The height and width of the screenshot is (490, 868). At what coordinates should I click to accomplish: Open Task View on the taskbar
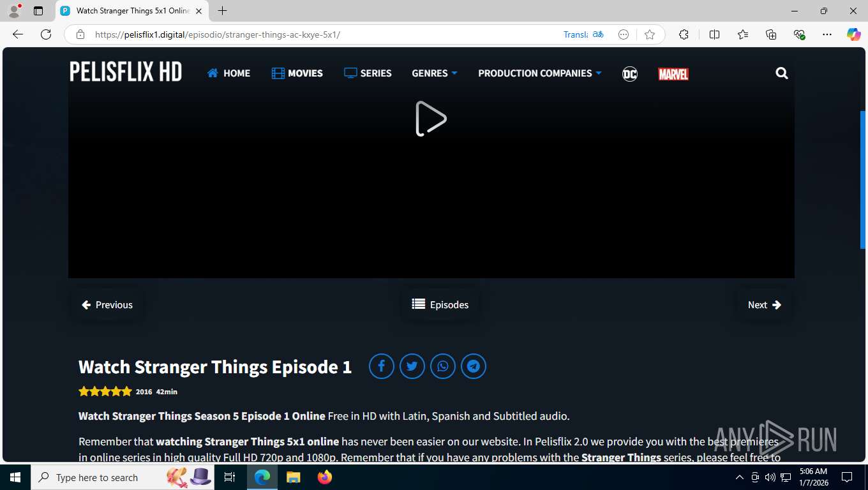click(x=230, y=477)
